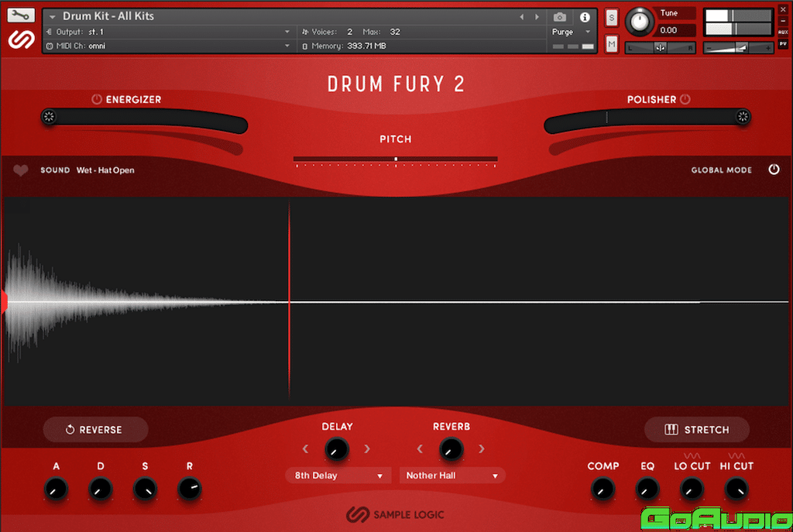Click the LO CUT wave icon above label
Image resolution: width=793 pixels, height=532 pixels.
pos(692,455)
